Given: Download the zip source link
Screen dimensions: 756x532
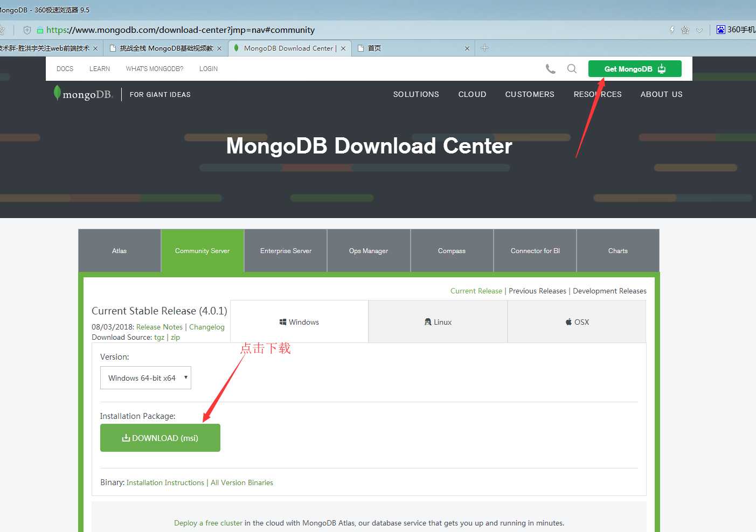Looking at the screenshot, I should click(176, 337).
